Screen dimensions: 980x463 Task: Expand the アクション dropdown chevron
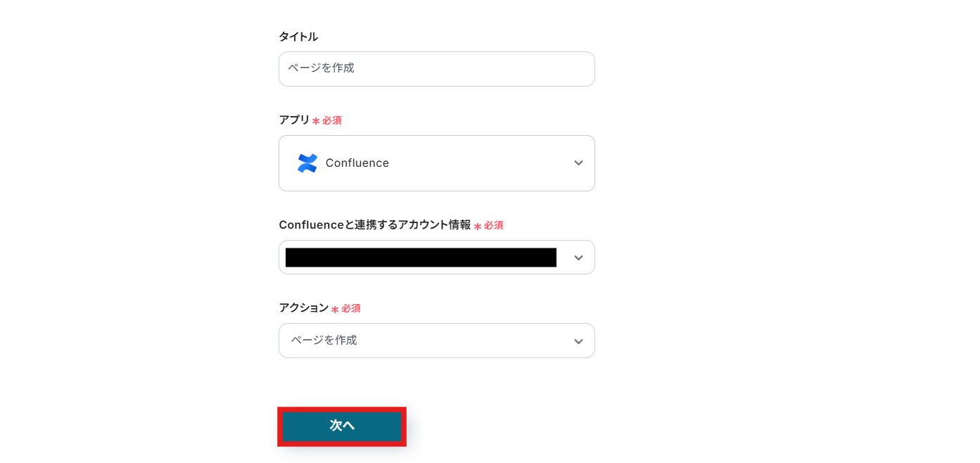point(578,341)
